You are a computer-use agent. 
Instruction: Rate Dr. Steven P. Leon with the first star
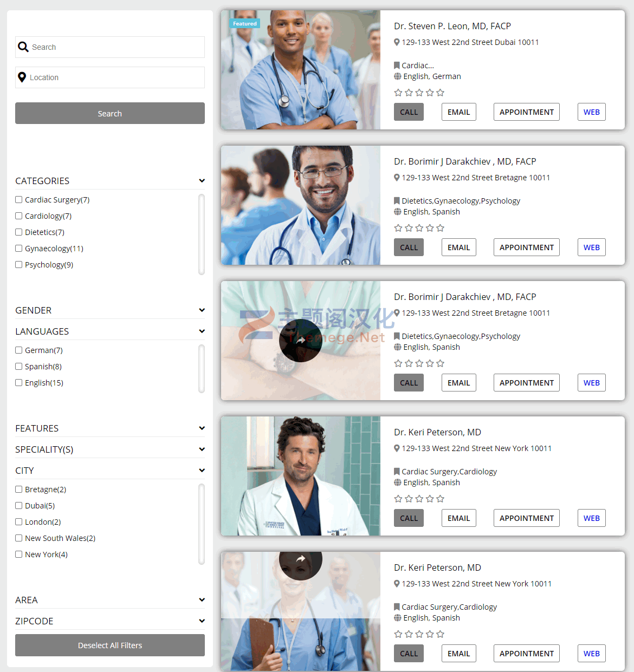(x=398, y=93)
